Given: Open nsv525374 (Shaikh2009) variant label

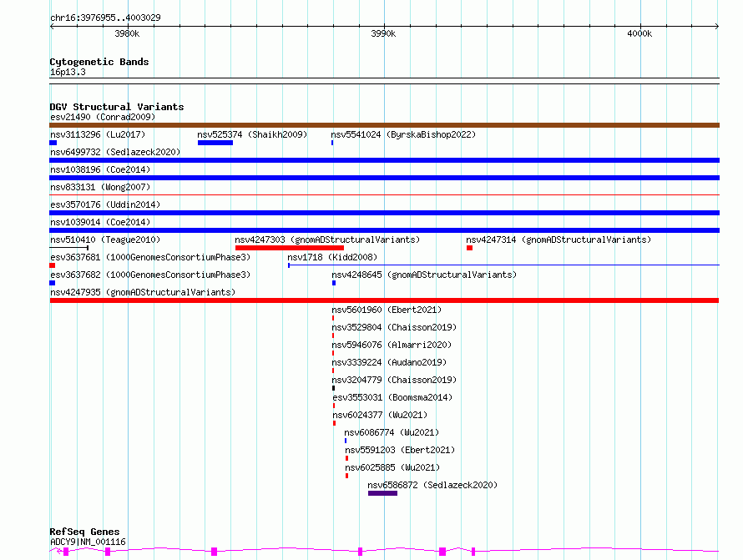Looking at the screenshot, I should [x=252, y=134].
